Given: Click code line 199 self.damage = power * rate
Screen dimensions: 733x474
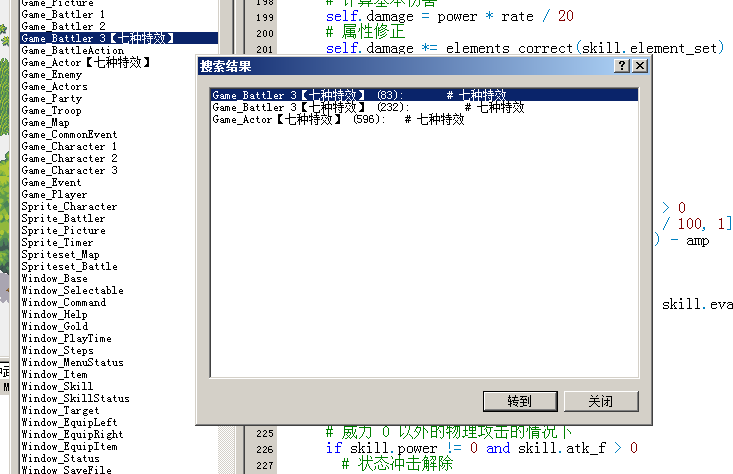Looking at the screenshot, I should 450,17.
